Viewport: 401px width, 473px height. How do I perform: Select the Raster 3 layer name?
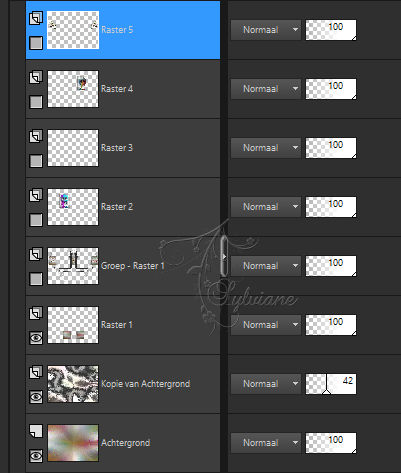click(117, 148)
